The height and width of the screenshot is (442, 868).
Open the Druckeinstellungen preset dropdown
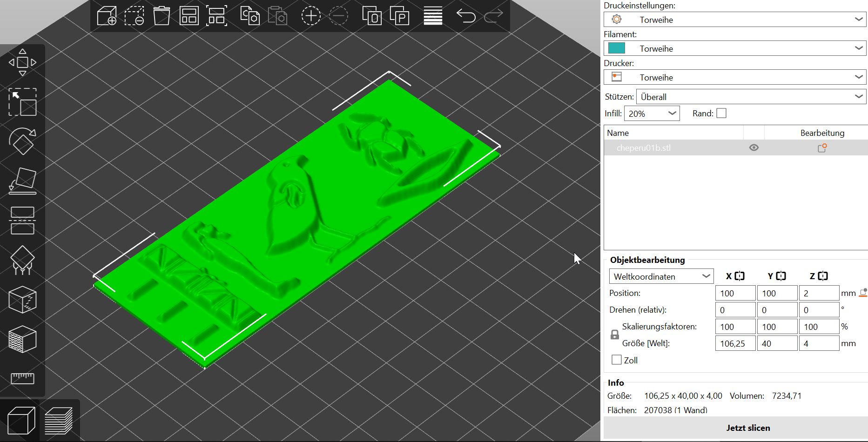(735, 20)
